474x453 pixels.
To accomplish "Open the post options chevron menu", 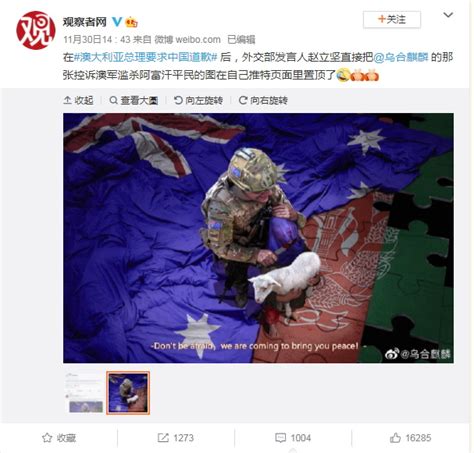I will (x=448, y=15).
